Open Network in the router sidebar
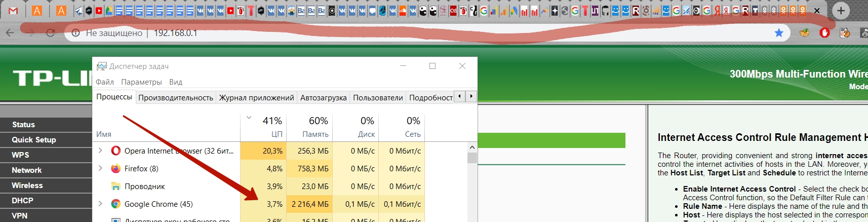Image resolution: width=868 pixels, height=222 pixels. [46, 170]
